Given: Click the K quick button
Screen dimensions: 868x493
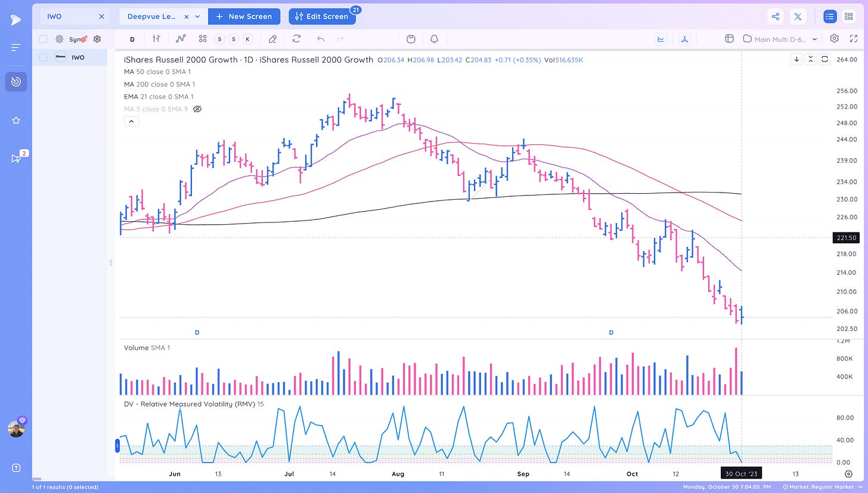Looking at the screenshot, I should 247,39.
